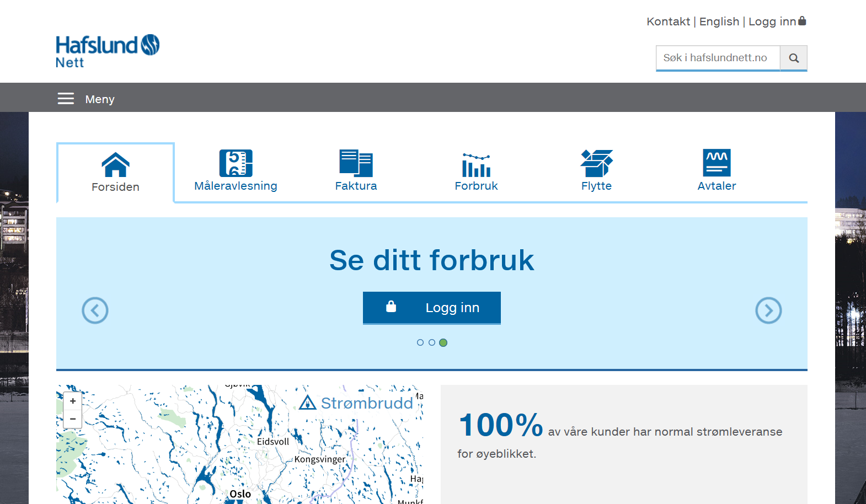Select the second carousel dot
Viewport: 866px width, 504px height.
tap(432, 342)
